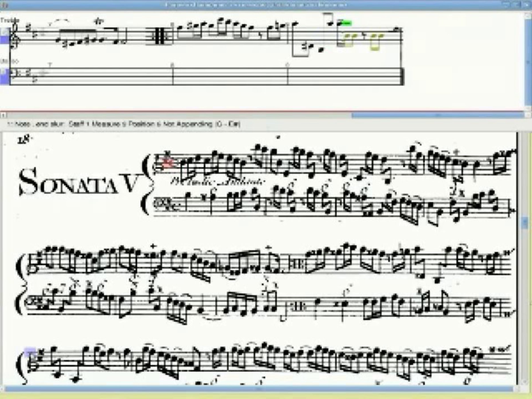
Task: Click the lavender marker on the third system of the source score
Action: 30,351
